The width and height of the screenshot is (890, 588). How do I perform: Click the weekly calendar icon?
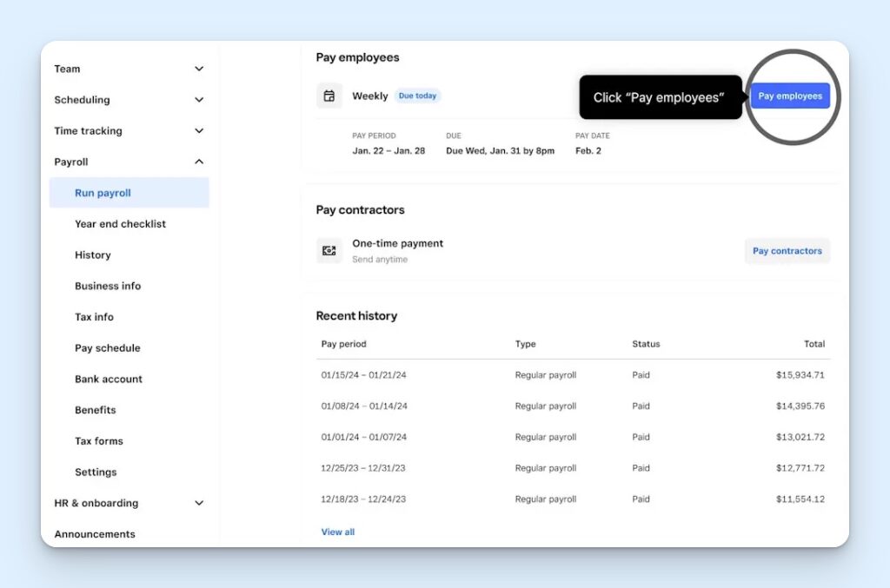pyautogui.click(x=329, y=96)
